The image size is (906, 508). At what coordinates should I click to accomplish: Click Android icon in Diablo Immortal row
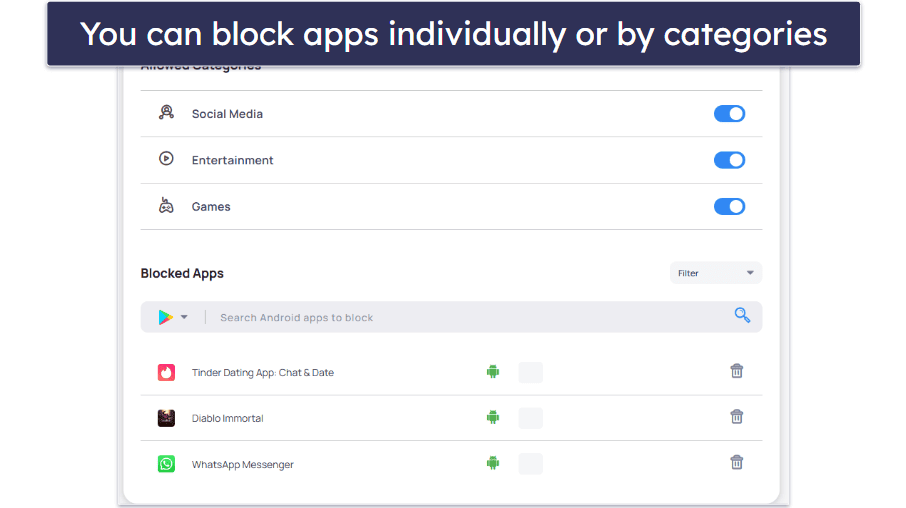[493, 417]
